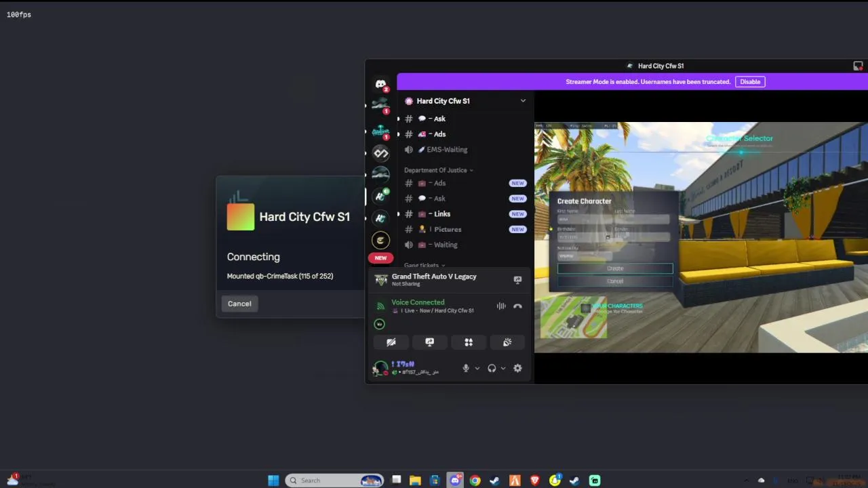Open the server with slashed-arrows logo

381,153
